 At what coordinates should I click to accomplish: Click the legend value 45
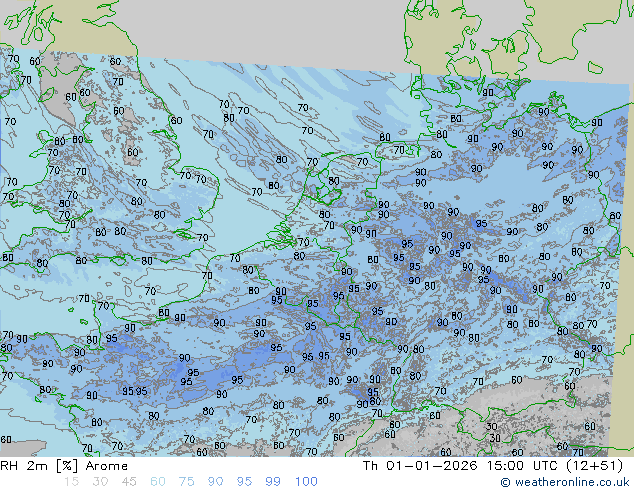[129, 482]
